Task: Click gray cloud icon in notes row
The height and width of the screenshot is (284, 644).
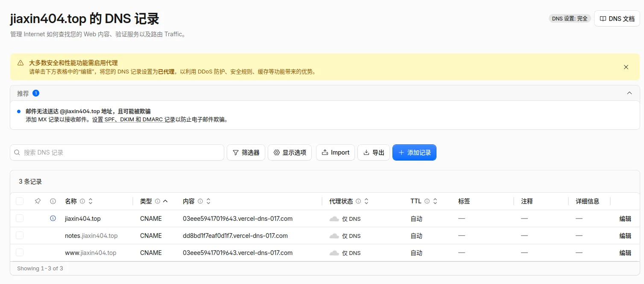Action: tap(334, 236)
